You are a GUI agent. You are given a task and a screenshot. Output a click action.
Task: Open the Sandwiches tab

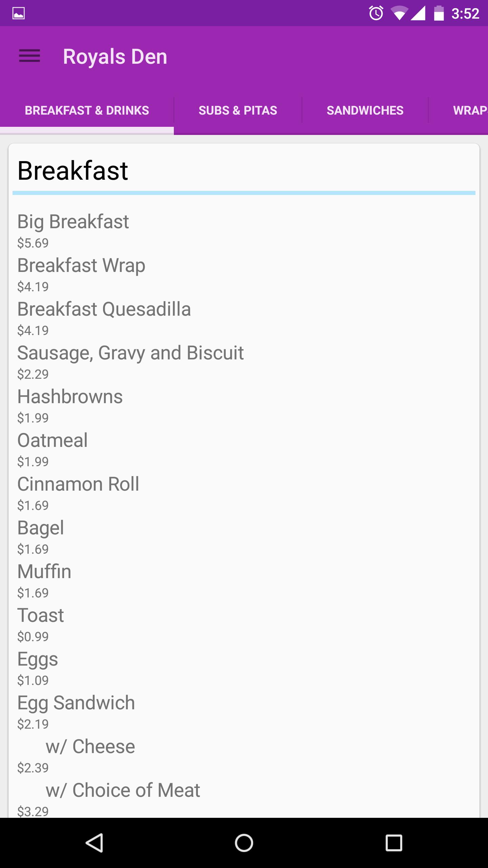tap(365, 111)
